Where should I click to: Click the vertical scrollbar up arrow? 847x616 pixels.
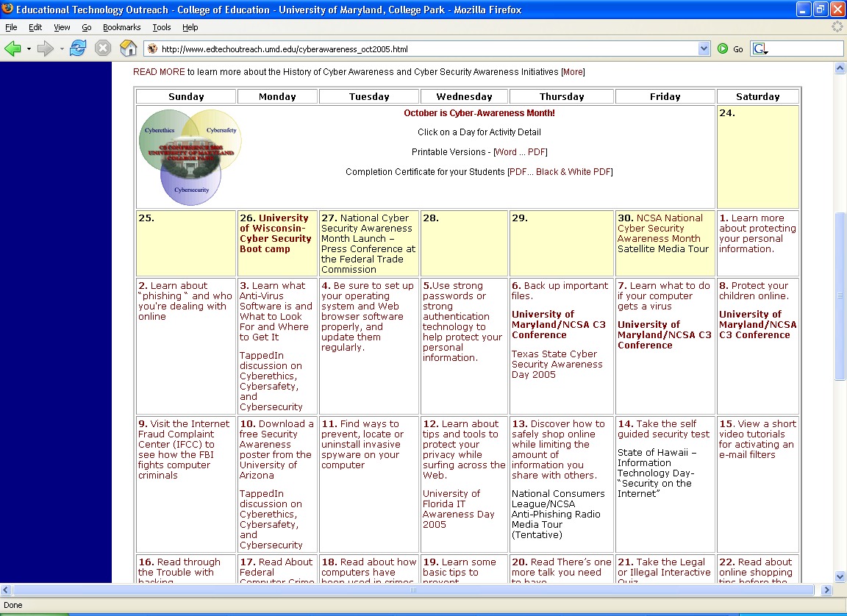click(x=840, y=68)
